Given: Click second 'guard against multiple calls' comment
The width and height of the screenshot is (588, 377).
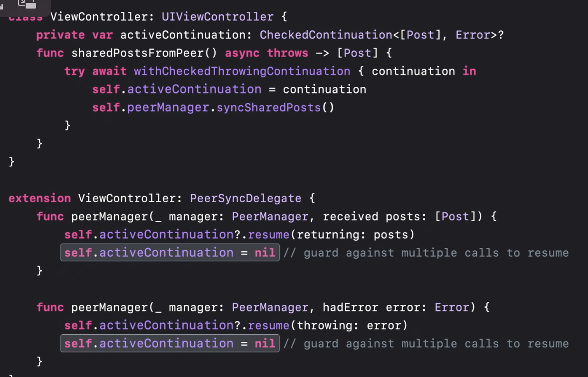Looking at the screenshot, I should [x=426, y=343].
